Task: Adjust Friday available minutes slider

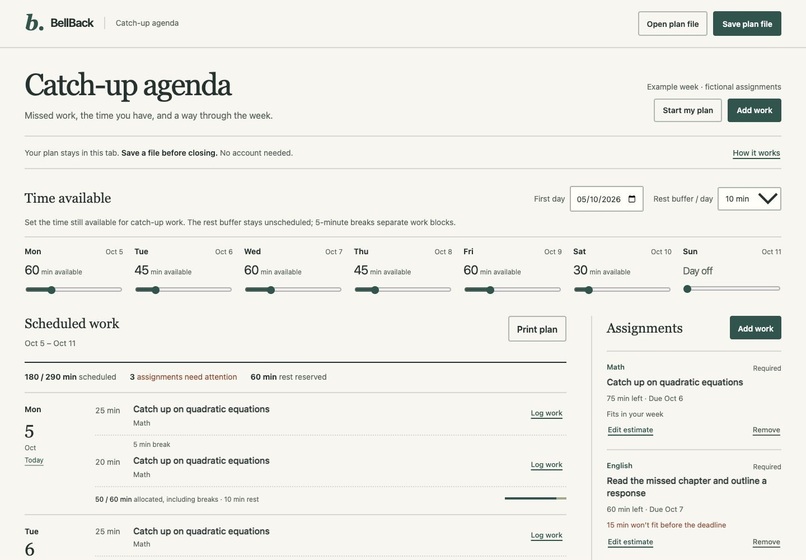Action: point(512,290)
